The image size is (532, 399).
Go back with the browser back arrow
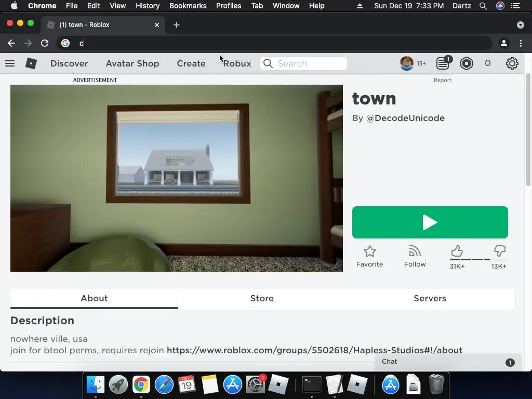point(11,43)
